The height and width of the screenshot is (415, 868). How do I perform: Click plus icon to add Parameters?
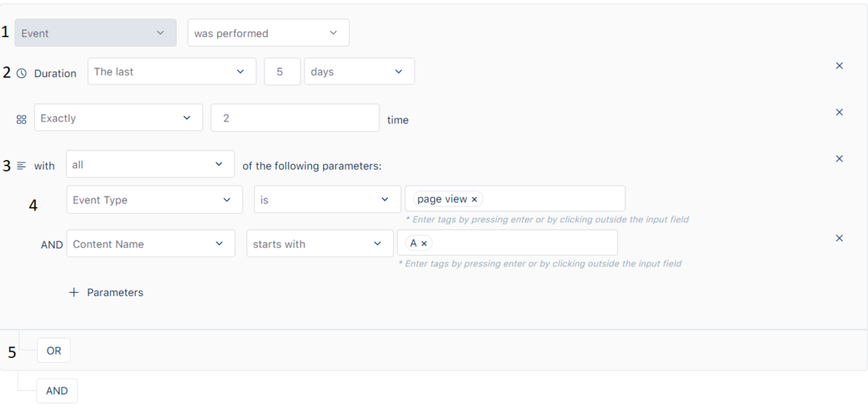click(74, 293)
